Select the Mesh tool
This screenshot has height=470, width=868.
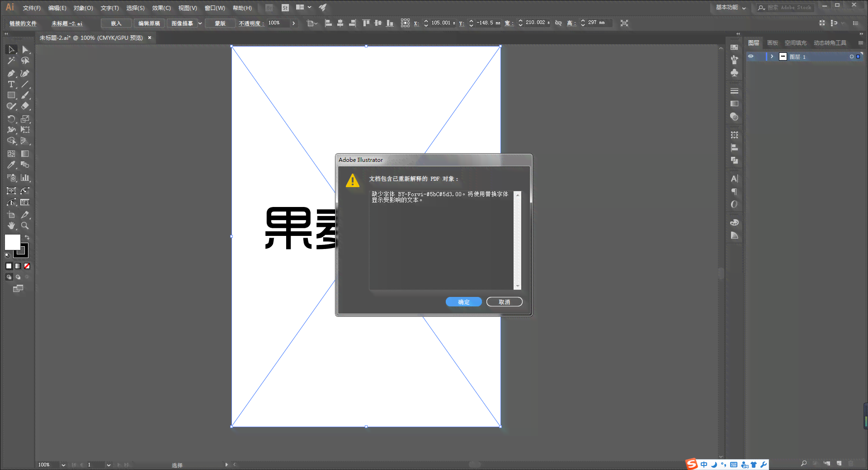tap(11, 154)
